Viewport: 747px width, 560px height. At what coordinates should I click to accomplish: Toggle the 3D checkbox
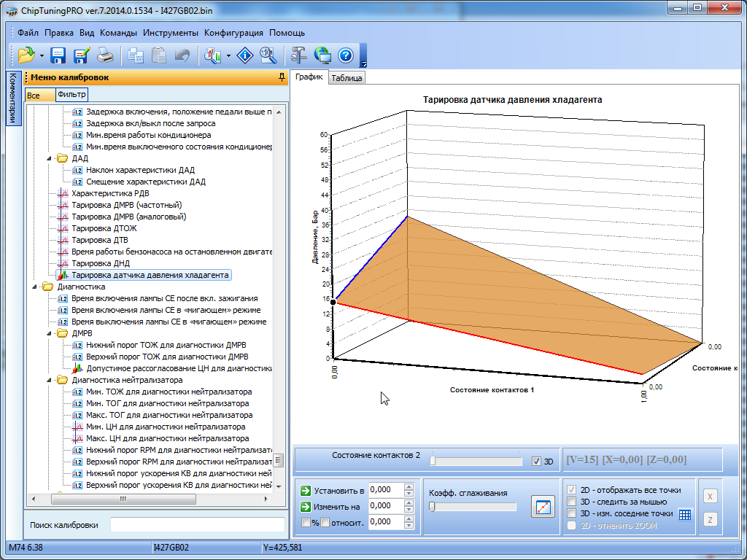pos(537,462)
